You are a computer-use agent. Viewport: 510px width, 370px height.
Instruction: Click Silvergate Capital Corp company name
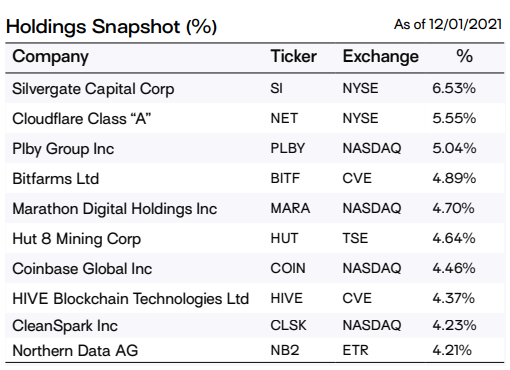pyautogui.click(x=93, y=89)
